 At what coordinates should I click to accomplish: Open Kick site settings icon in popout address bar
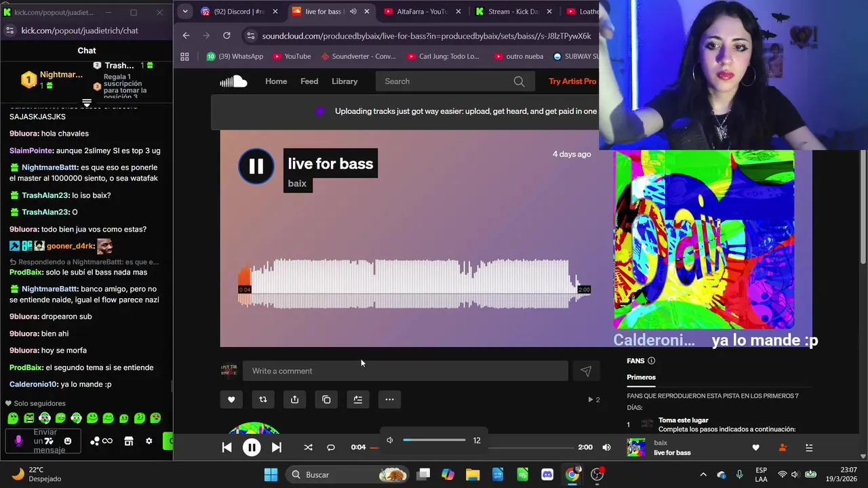coord(9,30)
